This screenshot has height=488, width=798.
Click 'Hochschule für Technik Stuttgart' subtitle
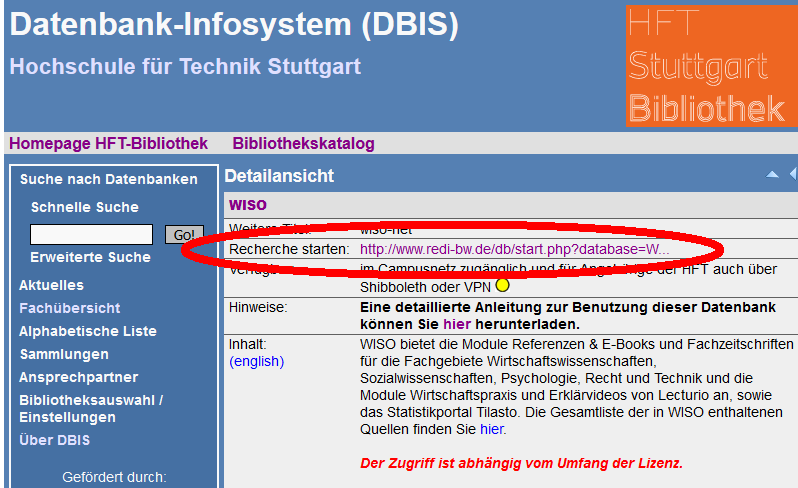pyautogui.click(x=185, y=67)
